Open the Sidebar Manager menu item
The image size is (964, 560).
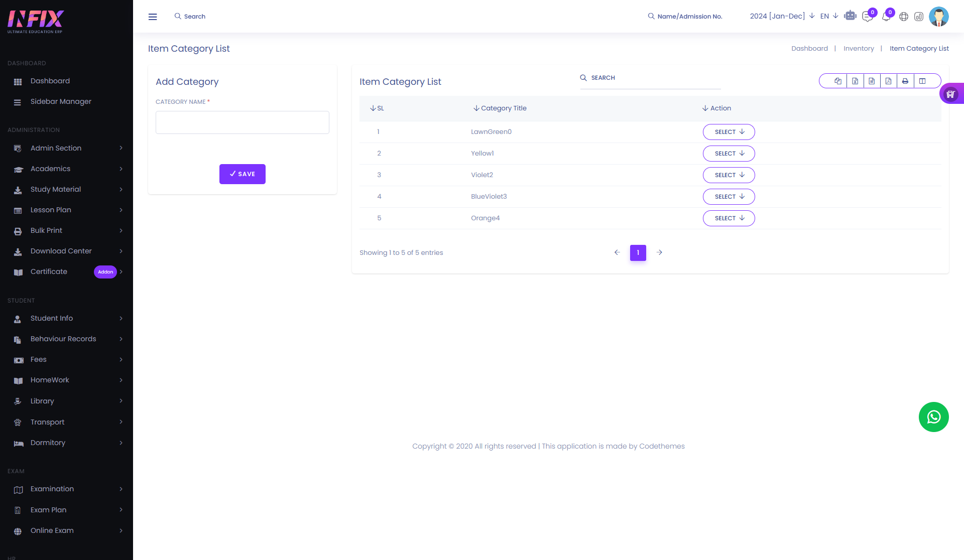click(61, 101)
